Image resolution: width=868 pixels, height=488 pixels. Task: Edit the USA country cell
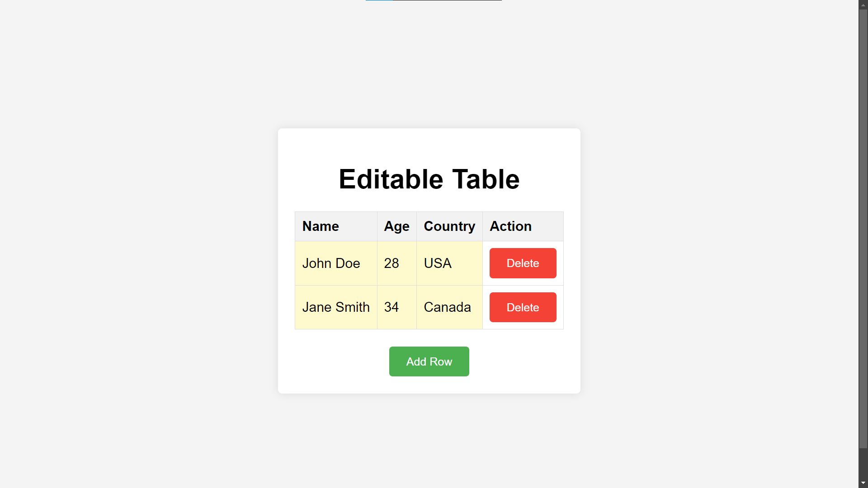click(x=449, y=263)
